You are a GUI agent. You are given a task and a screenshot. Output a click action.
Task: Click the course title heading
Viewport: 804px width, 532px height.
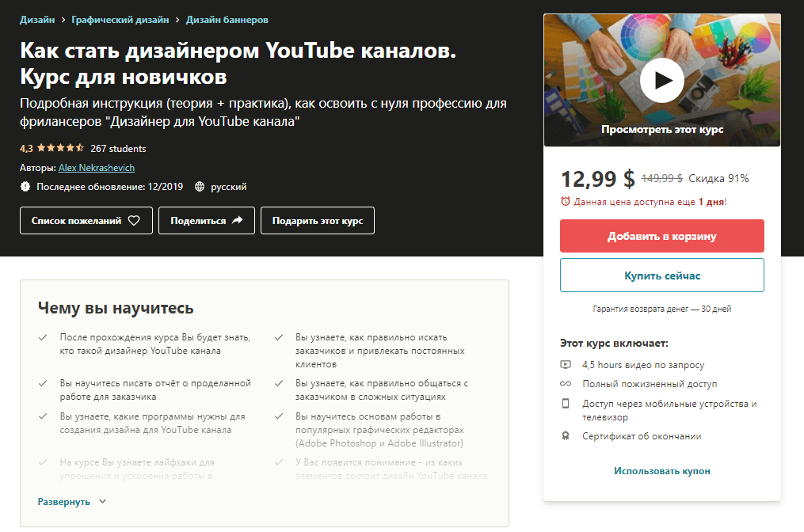[x=238, y=63]
